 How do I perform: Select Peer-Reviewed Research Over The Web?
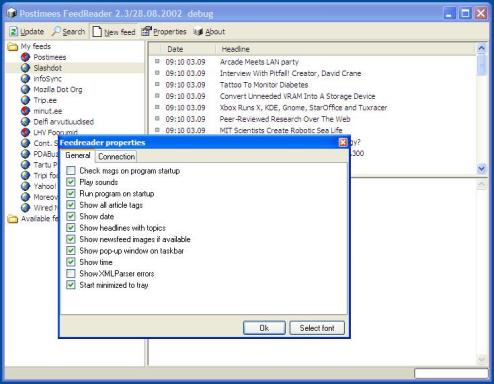(x=285, y=119)
